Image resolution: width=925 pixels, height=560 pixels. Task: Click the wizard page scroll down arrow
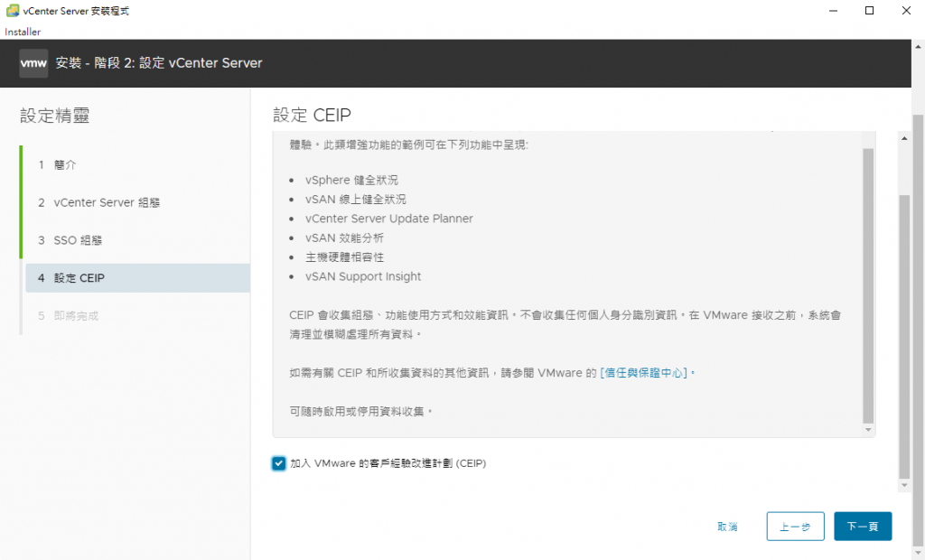904,486
